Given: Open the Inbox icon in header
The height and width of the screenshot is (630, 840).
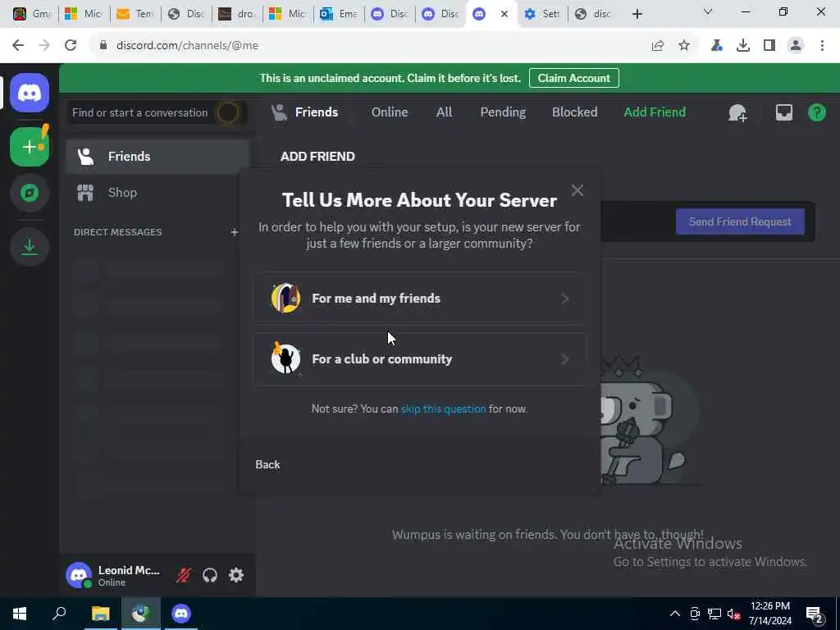Looking at the screenshot, I should 783,112.
